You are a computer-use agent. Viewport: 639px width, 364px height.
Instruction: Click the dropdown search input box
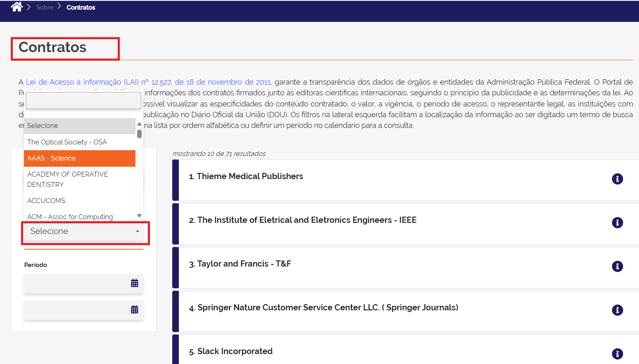pos(83,100)
